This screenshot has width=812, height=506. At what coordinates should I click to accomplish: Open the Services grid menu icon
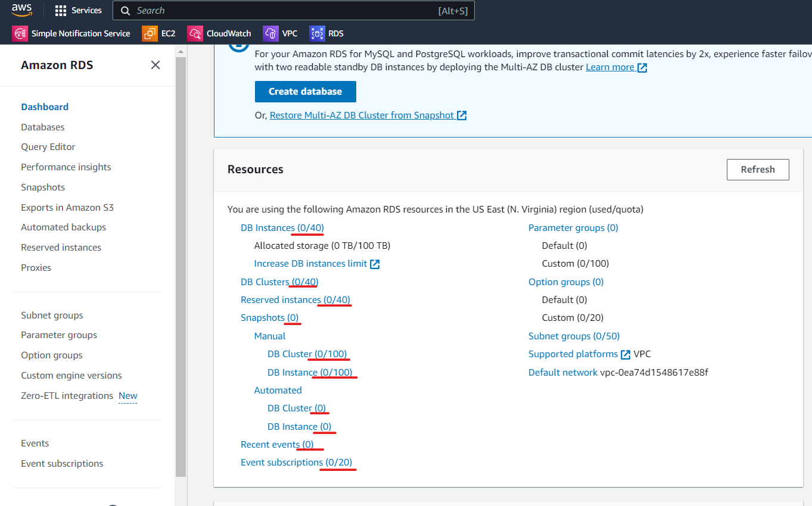tap(60, 10)
